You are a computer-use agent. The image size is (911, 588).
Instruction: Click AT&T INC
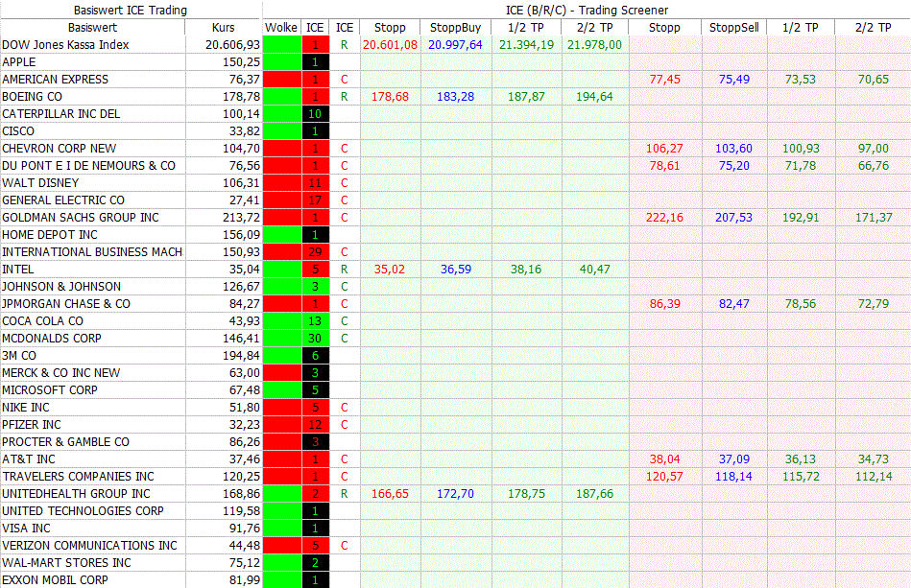tap(29, 459)
